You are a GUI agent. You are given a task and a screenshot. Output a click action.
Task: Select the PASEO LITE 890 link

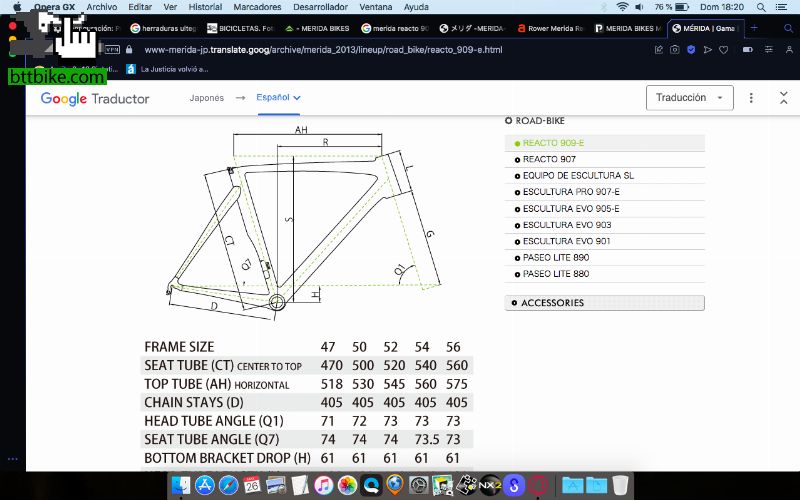[x=555, y=258]
